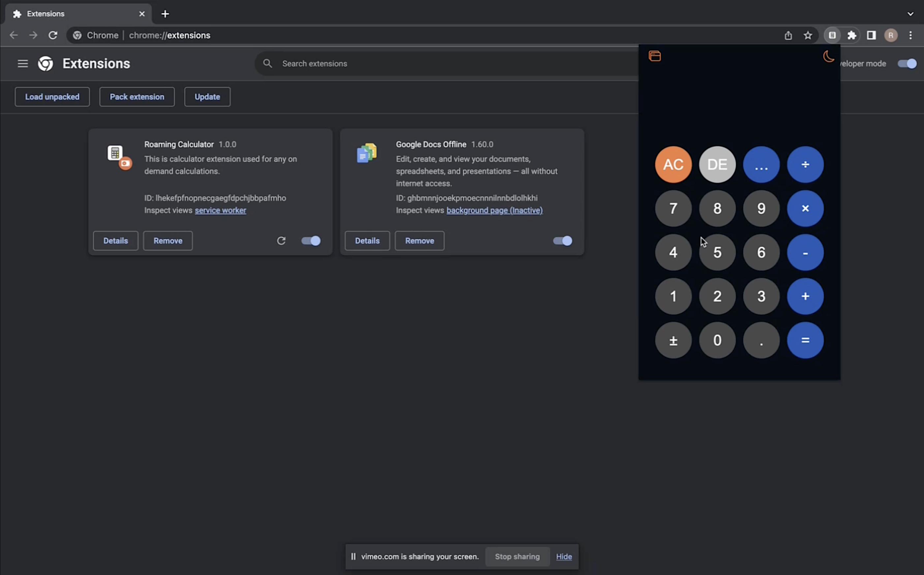Viewport: 924px width, 575px height.
Task: Reload the Roaming Calculator extension
Action: click(x=281, y=241)
